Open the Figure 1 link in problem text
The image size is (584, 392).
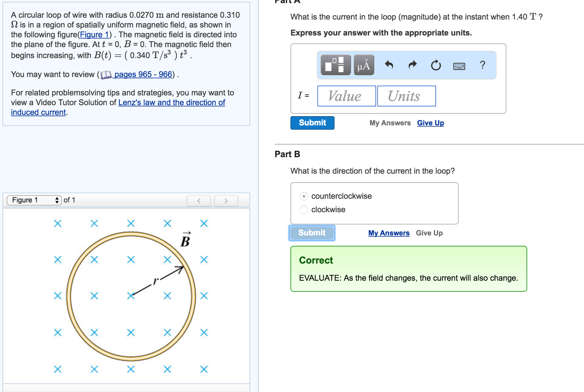94,35
